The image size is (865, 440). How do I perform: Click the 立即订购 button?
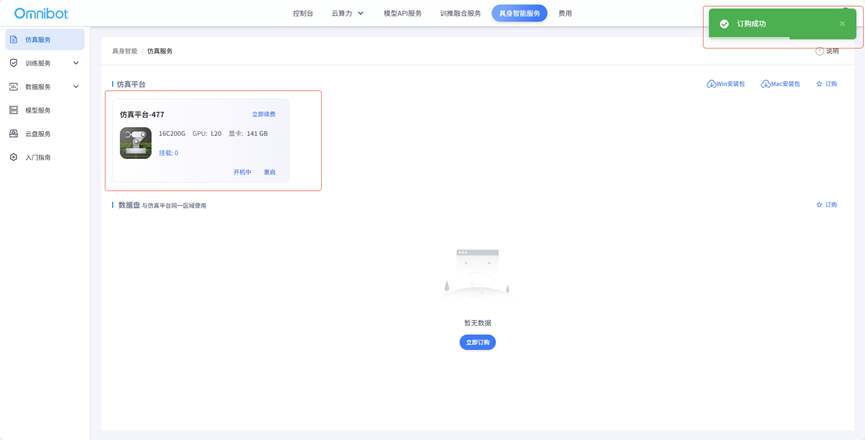478,342
